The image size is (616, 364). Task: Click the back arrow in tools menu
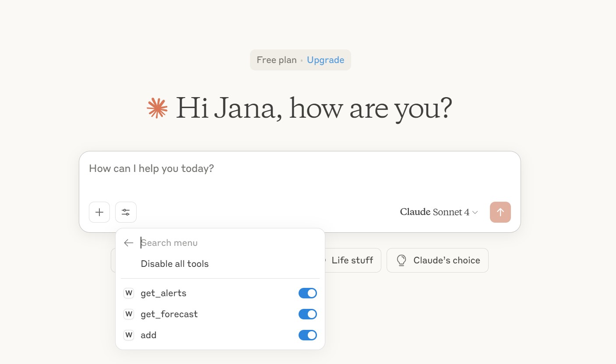128,243
